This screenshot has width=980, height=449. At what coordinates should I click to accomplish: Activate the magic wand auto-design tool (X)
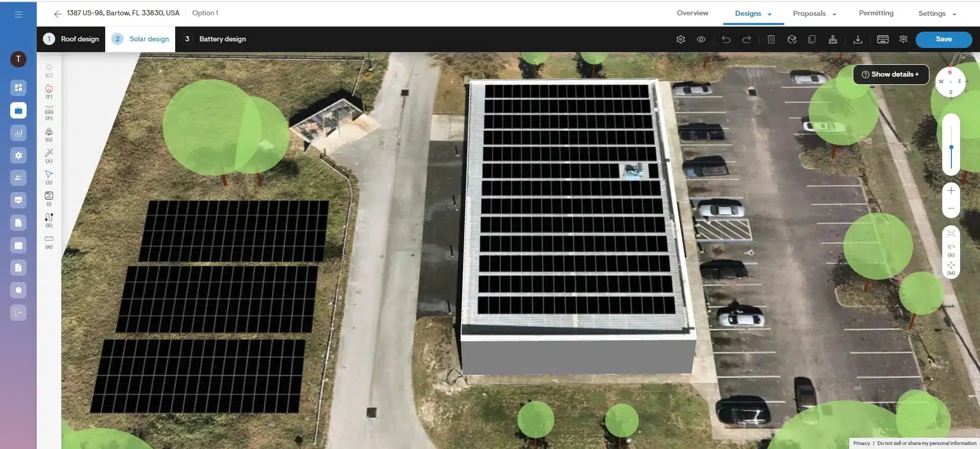tap(49, 153)
